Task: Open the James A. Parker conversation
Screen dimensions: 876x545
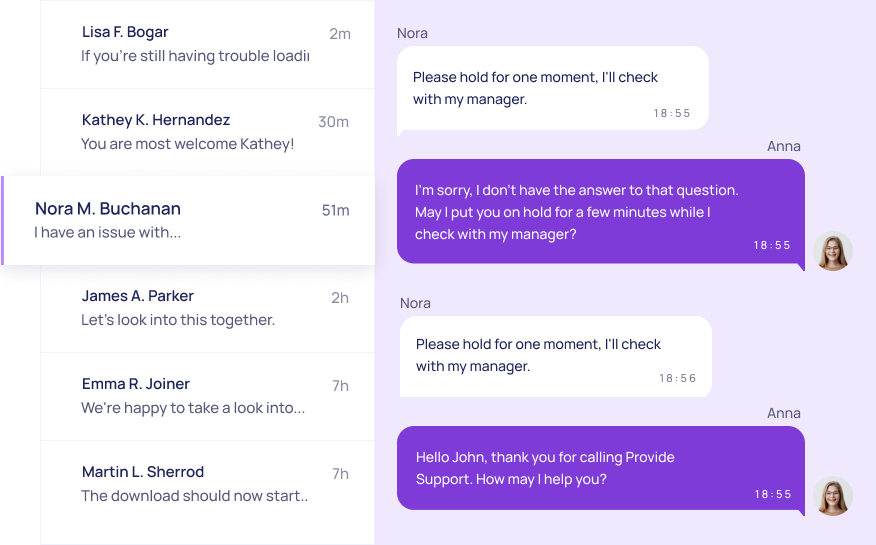Action: click(x=207, y=308)
